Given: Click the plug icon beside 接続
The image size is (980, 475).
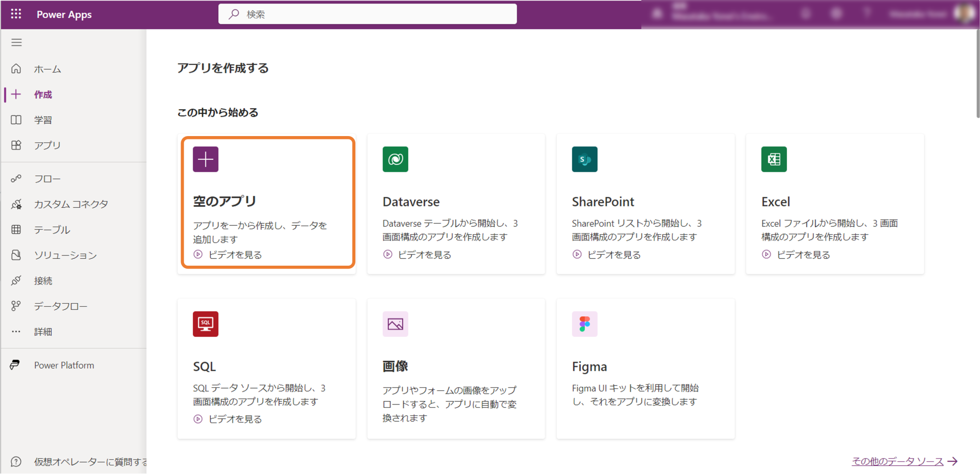Looking at the screenshot, I should 16,281.
